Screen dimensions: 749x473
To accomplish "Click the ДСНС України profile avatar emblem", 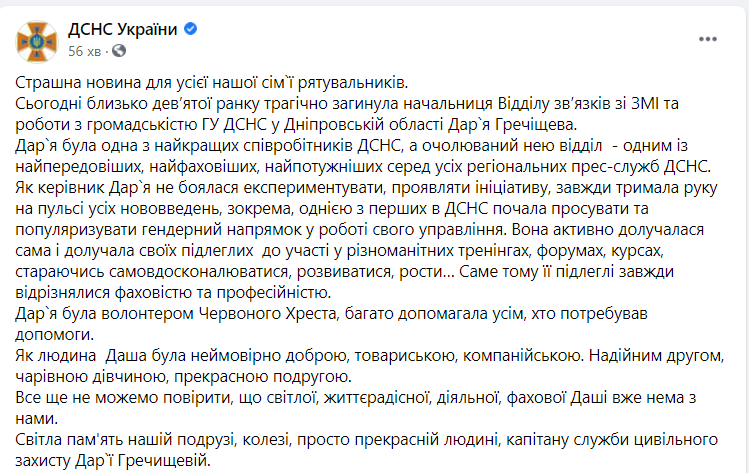I will pos(37,42).
